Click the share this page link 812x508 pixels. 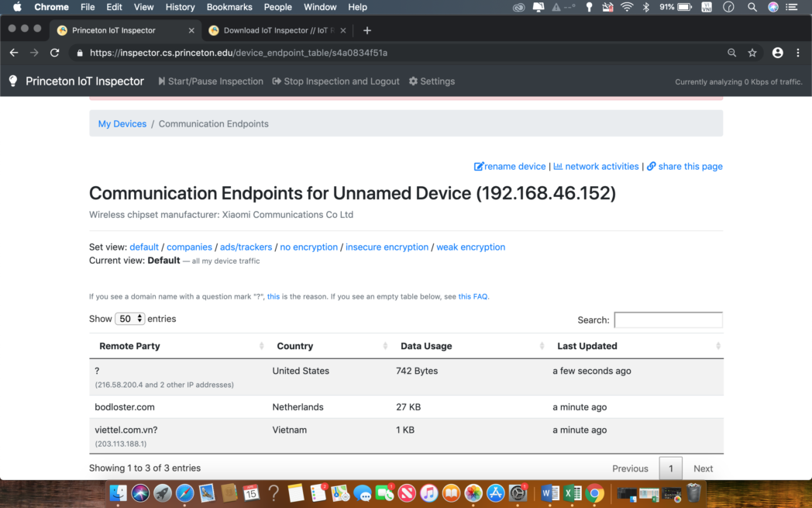coord(685,167)
